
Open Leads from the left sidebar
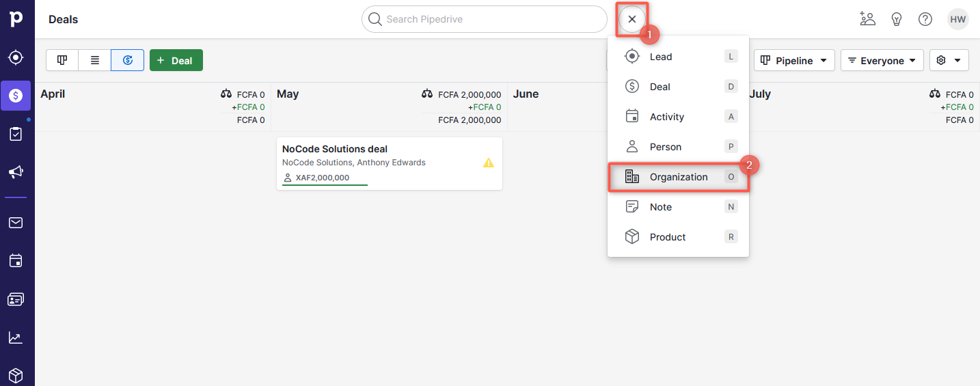click(x=16, y=57)
